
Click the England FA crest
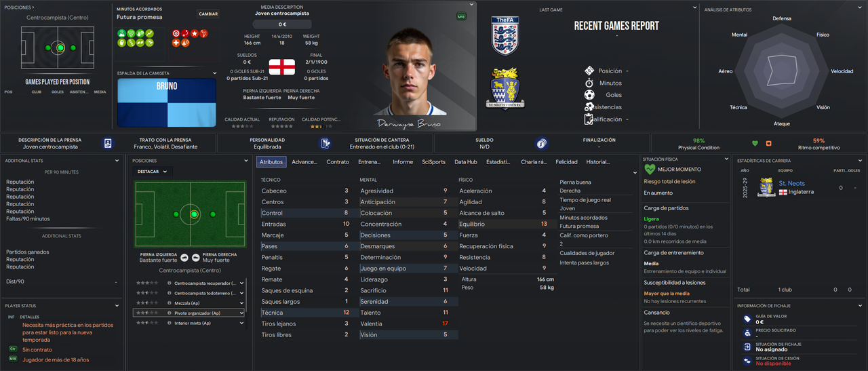click(505, 36)
